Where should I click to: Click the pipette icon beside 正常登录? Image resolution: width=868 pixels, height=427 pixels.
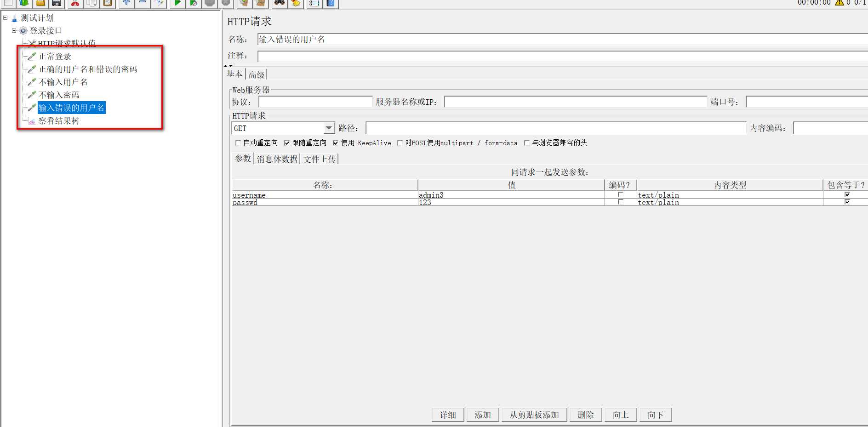pos(32,57)
